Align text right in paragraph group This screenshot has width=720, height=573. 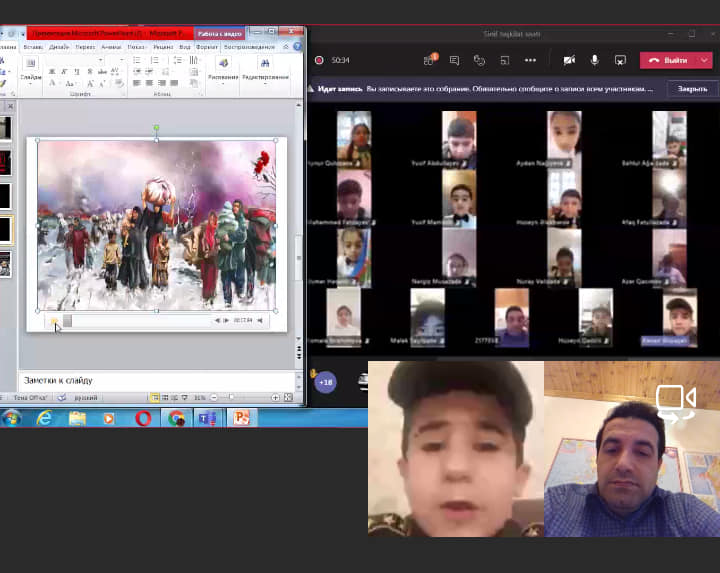point(162,83)
